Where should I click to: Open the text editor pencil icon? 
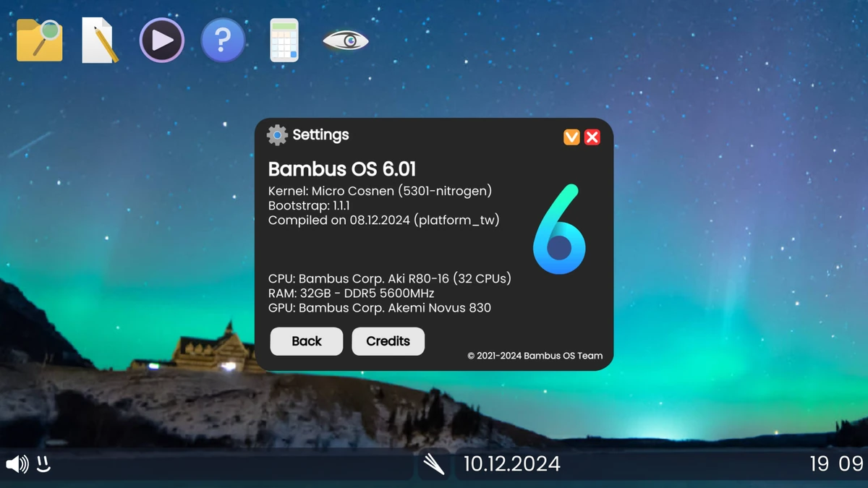100,40
